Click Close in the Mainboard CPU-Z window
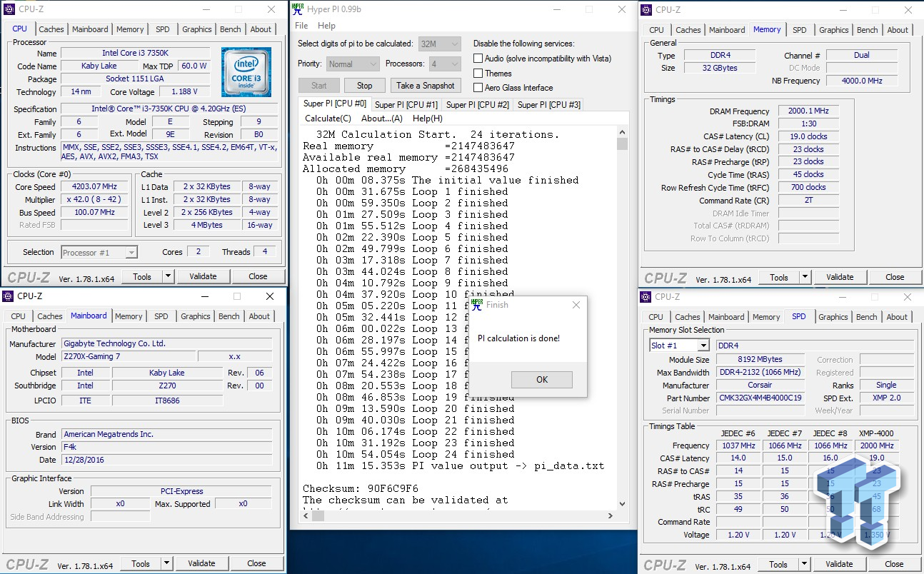This screenshot has height=574, width=924. pyautogui.click(x=256, y=563)
